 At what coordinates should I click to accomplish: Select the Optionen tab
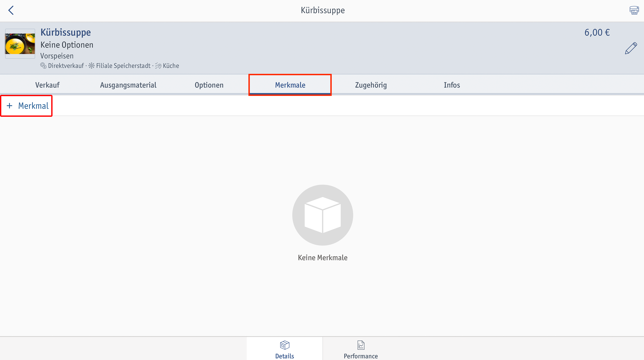(209, 85)
